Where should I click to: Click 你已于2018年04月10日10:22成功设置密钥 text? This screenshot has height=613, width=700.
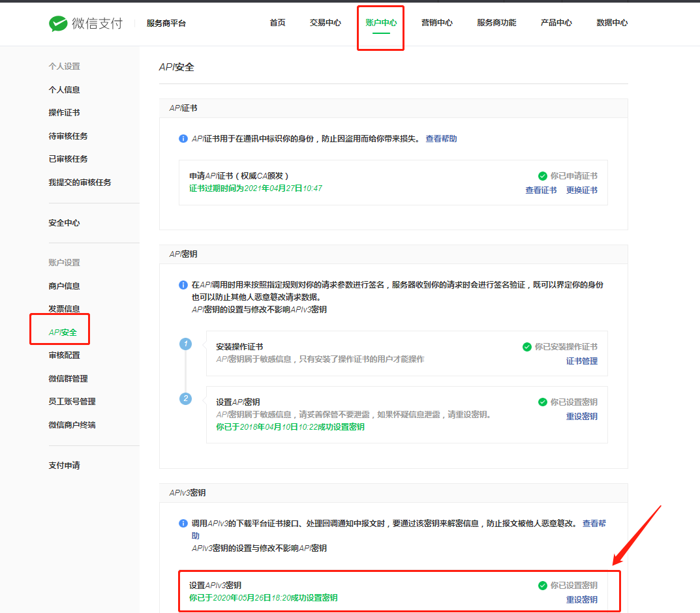[290, 427]
